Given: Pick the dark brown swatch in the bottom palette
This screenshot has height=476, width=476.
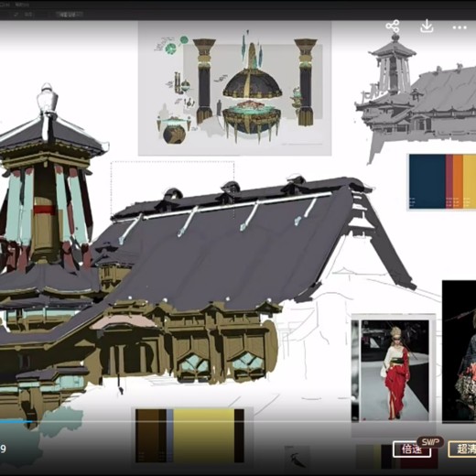Looking at the screenshot, I should click(x=147, y=436).
